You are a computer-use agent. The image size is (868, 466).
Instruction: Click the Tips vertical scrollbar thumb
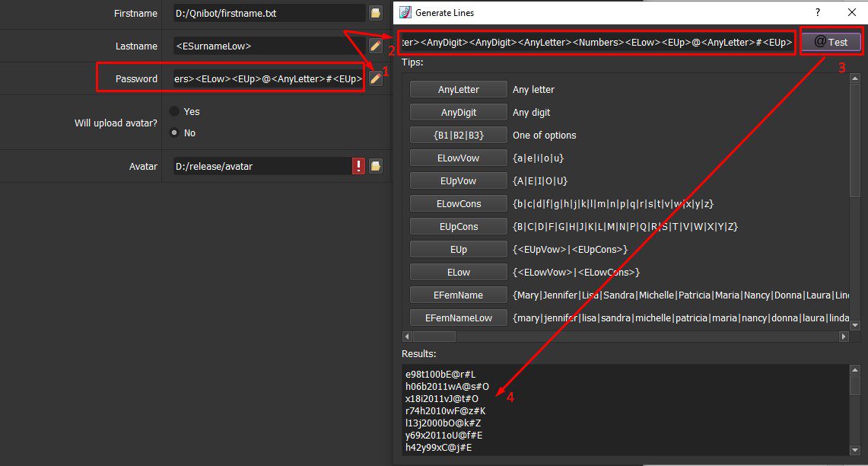coord(855,140)
